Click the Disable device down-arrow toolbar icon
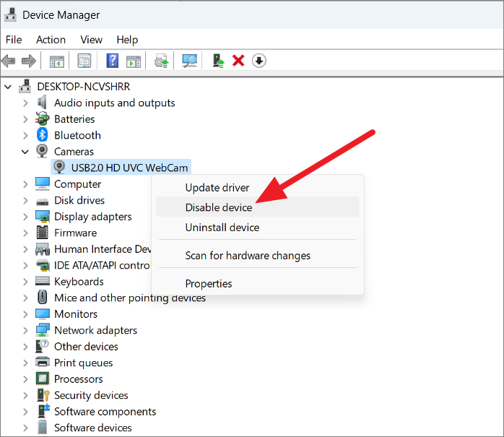 pyautogui.click(x=258, y=61)
